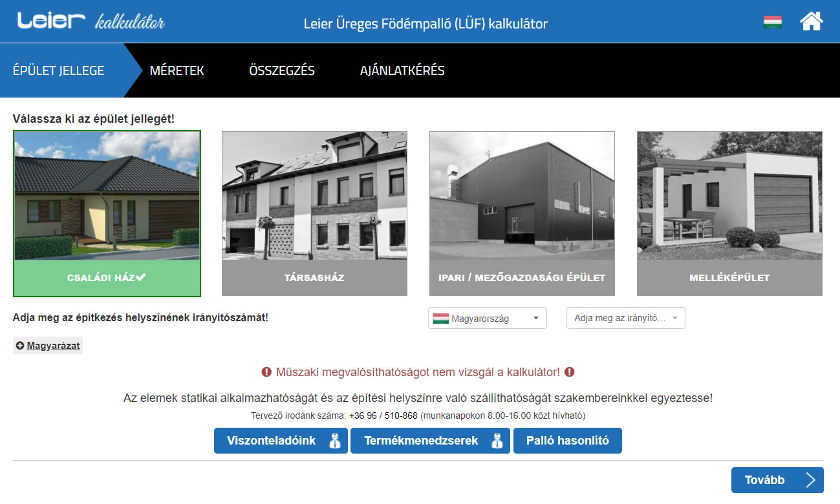Click the left warning exclamation icon
The width and height of the screenshot is (840, 504).
(x=266, y=372)
